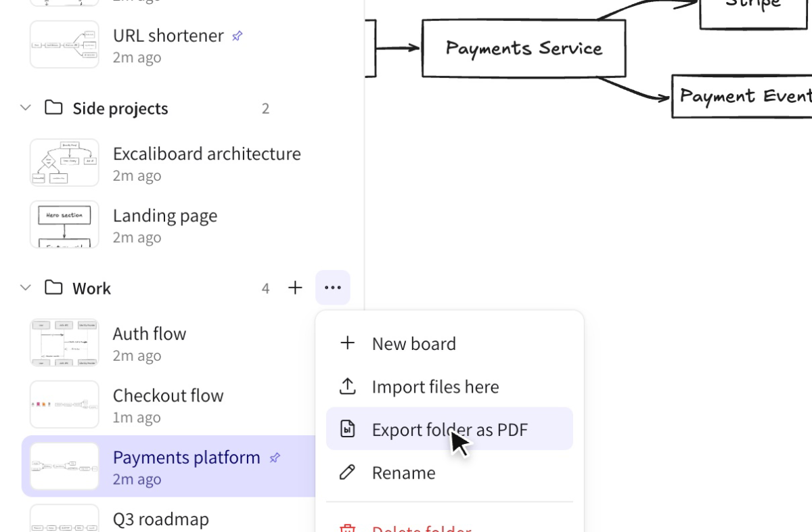Select the Payments Service box on canvas
The width and height of the screenshot is (812, 532).
point(524,48)
